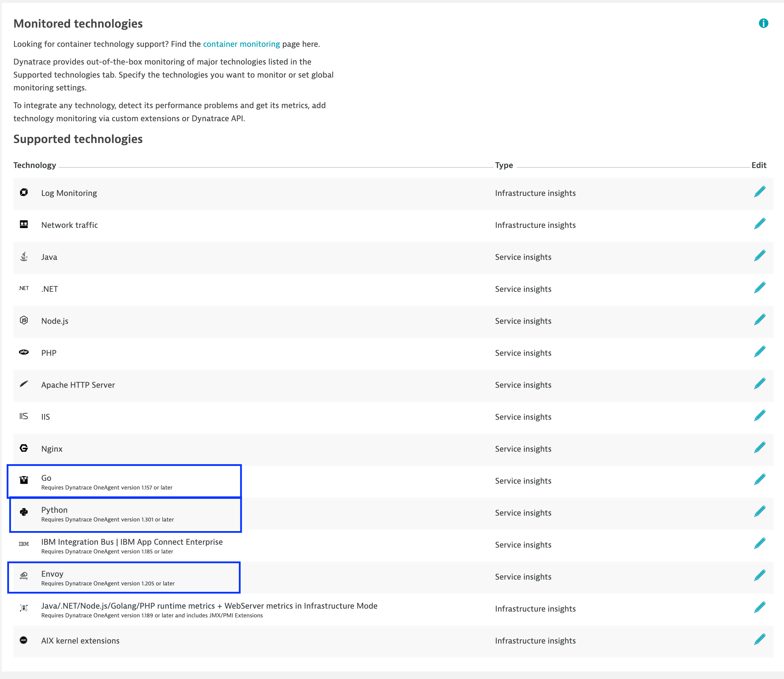Click the Type column header

(x=504, y=165)
